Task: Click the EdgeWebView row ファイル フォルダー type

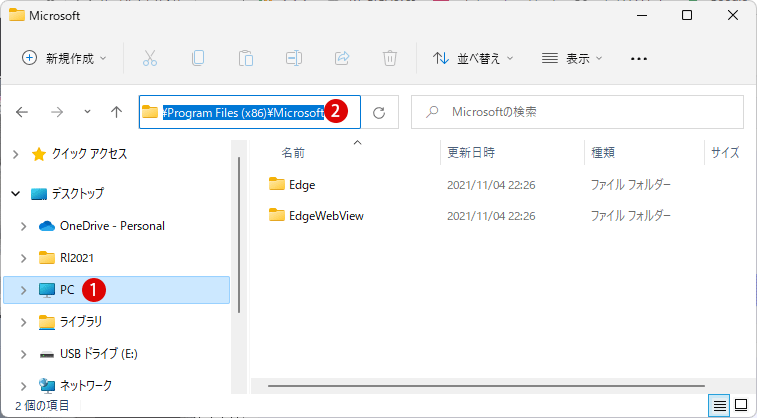Action: [x=631, y=216]
